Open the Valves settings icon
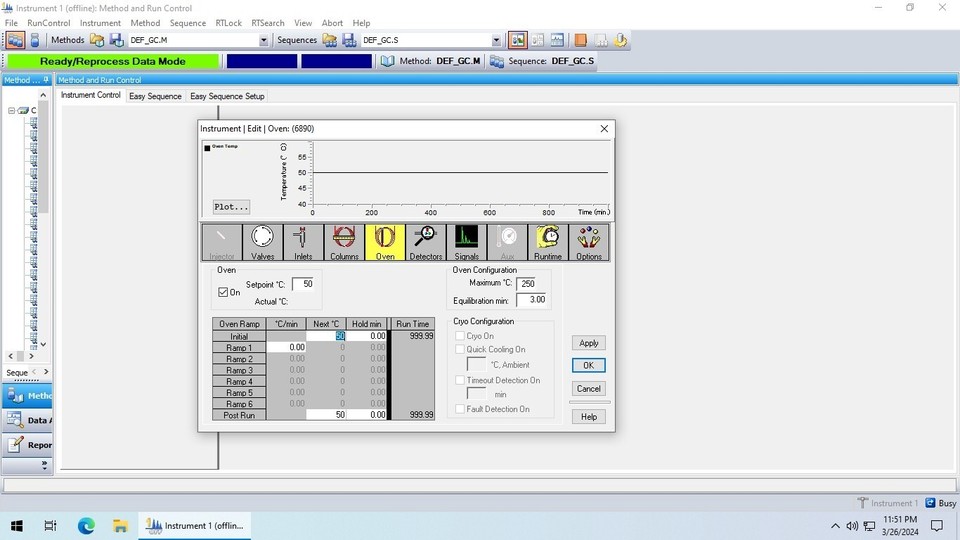The height and width of the screenshot is (540, 960). click(263, 242)
